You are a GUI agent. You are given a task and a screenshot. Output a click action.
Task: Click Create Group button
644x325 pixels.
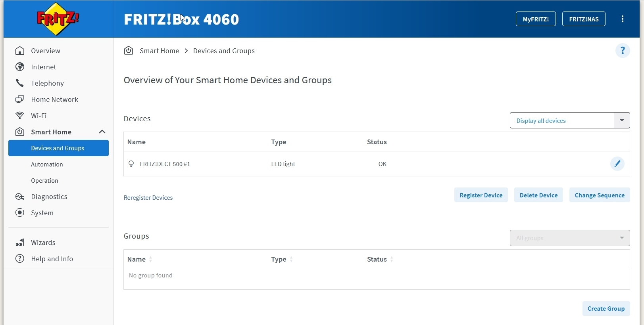click(606, 309)
